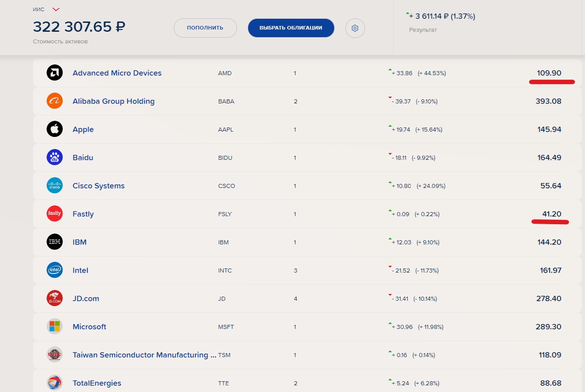Viewport: 585px width, 392px height.
Task: Click the ПОПОЛНИТЬ button
Action: [x=205, y=28]
